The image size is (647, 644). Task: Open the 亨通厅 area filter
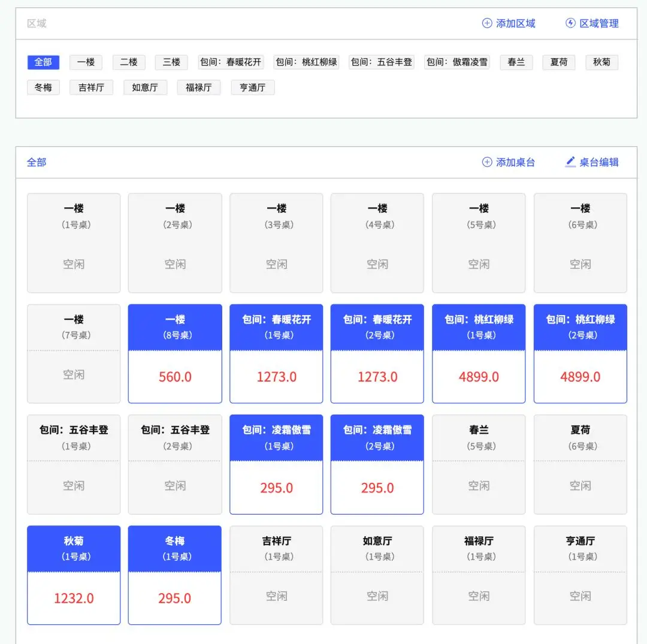point(253,87)
